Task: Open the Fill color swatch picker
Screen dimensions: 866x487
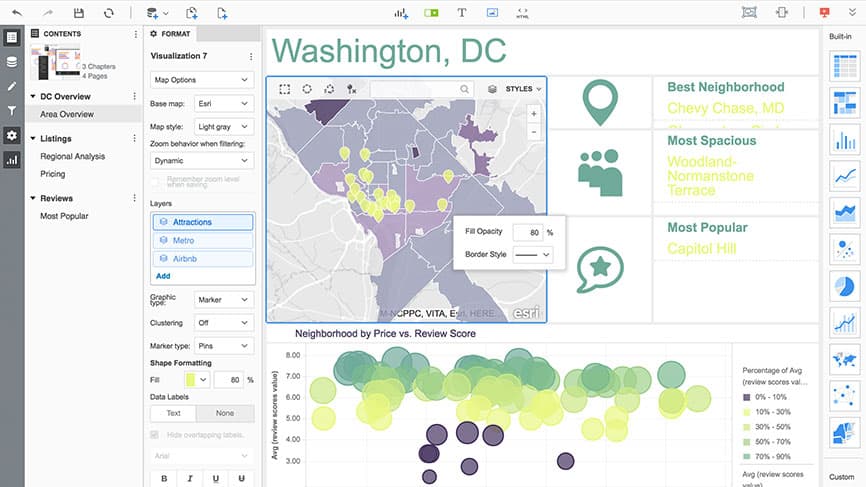Action: point(197,380)
